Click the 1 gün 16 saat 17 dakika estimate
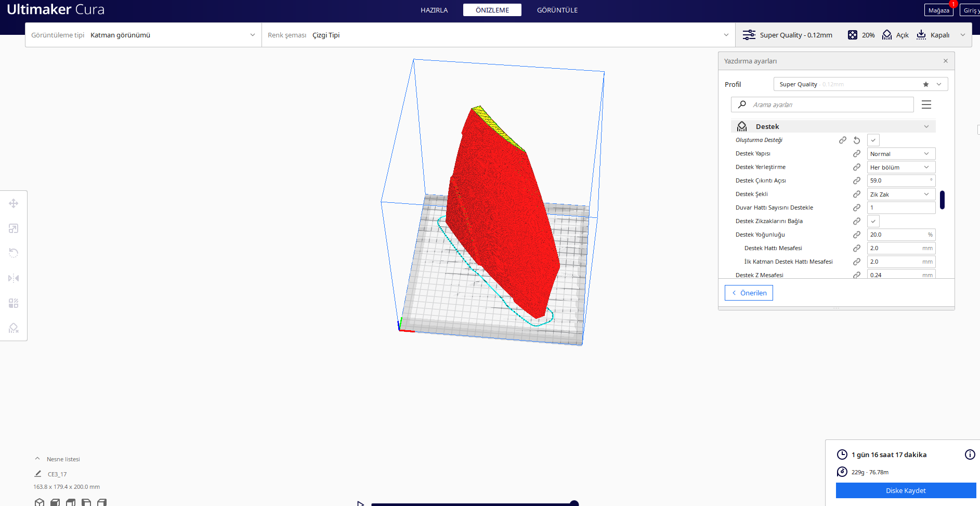 889,455
